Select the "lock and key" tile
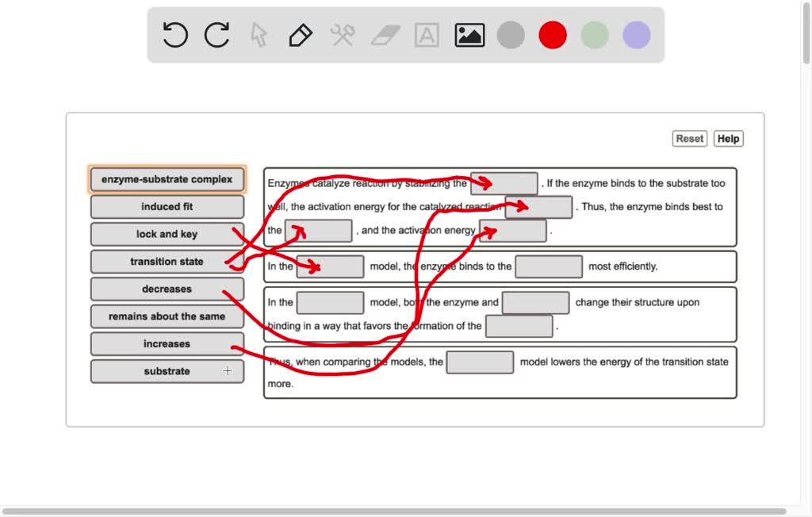The height and width of the screenshot is (517, 812). [x=167, y=234]
